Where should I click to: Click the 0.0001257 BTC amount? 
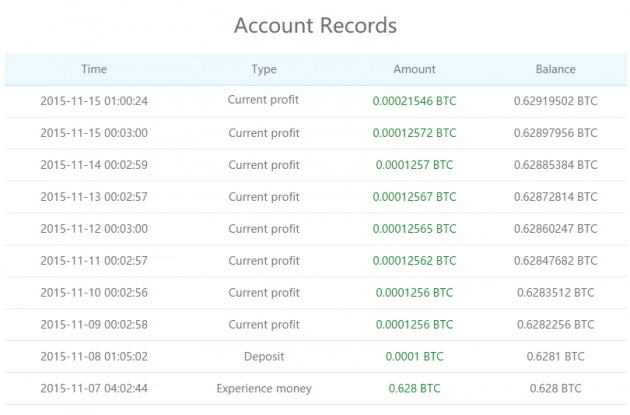pos(414,165)
